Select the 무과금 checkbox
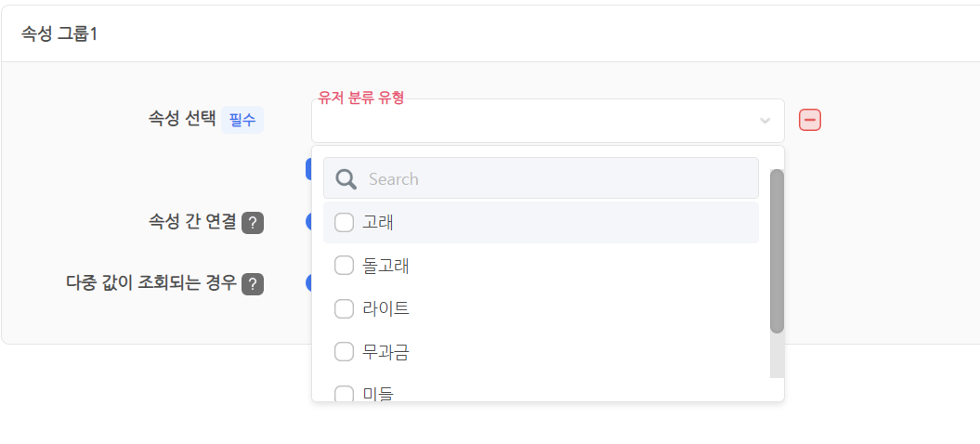The height and width of the screenshot is (444, 980). pyautogui.click(x=345, y=352)
